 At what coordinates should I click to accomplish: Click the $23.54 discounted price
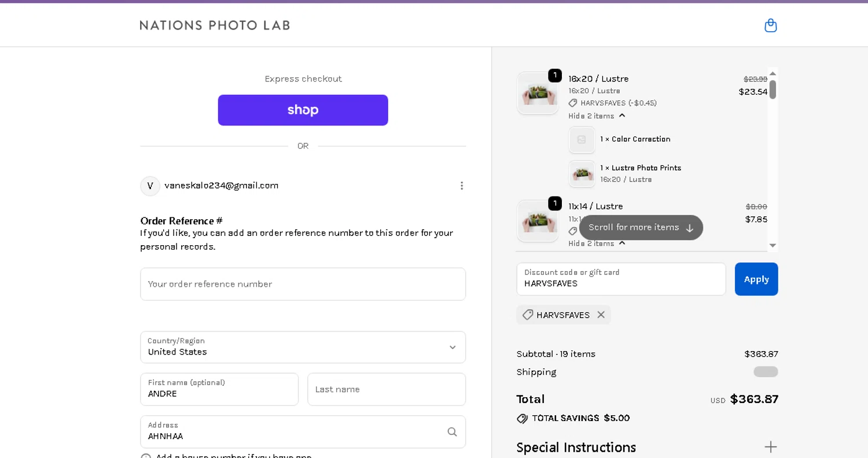tap(753, 91)
